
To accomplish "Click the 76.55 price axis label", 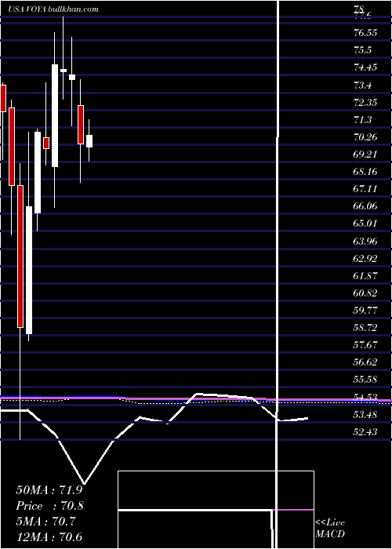I will [x=366, y=33].
